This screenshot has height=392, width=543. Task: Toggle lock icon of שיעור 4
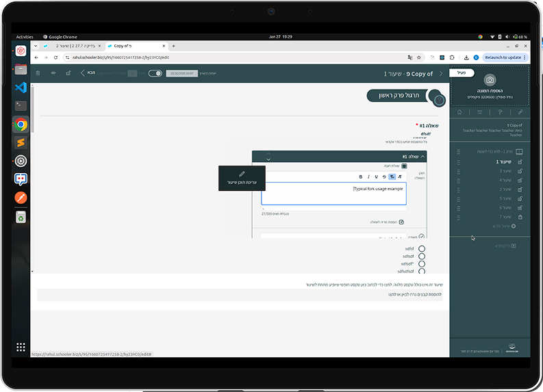click(520, 180)
